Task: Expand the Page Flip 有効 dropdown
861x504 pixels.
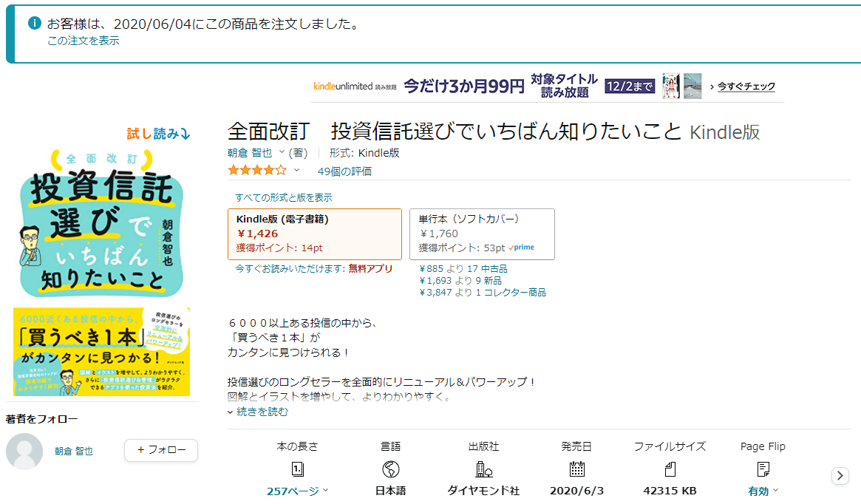Action: coord(763,491)
